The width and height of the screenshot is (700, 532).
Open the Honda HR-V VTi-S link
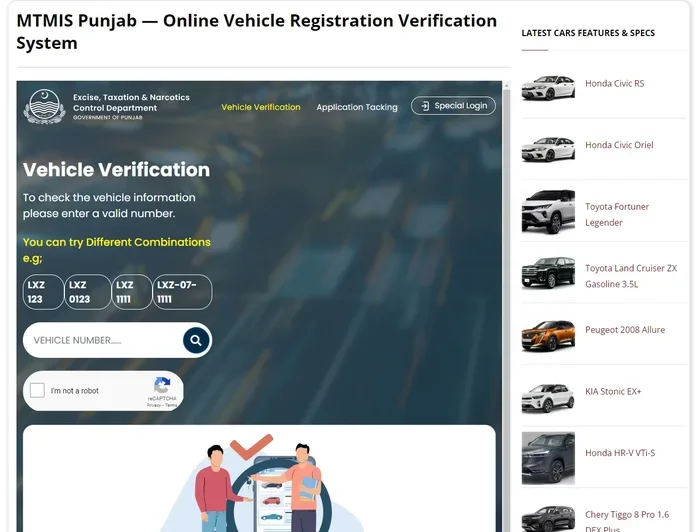tap(620, 453)
